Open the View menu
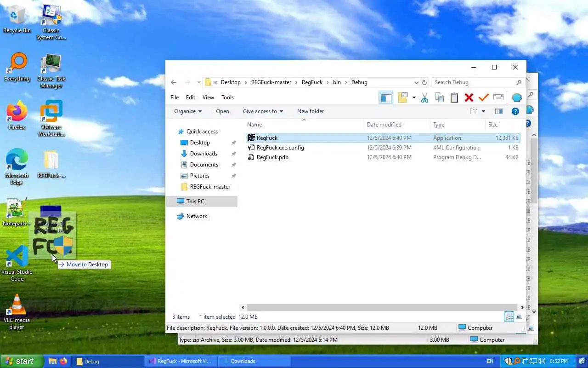This screenshot has width=588, height=368. click(208, 98)
